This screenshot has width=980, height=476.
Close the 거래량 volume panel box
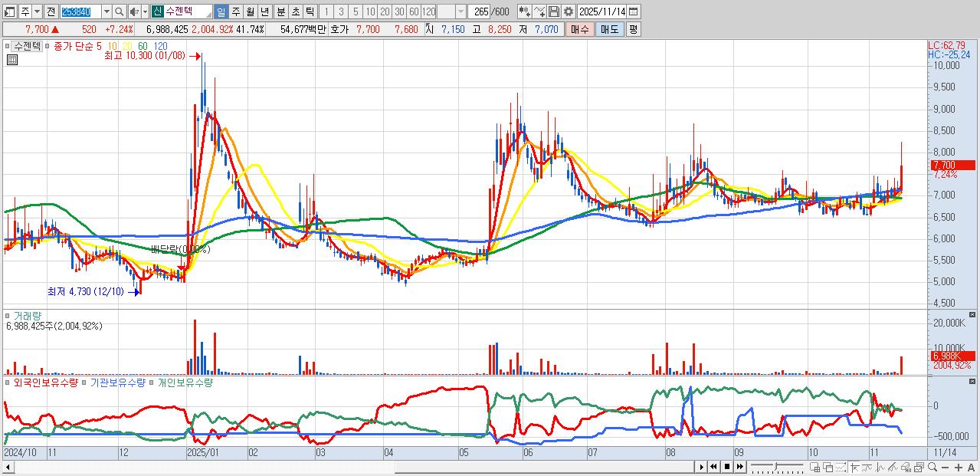(x=972, y=315)
